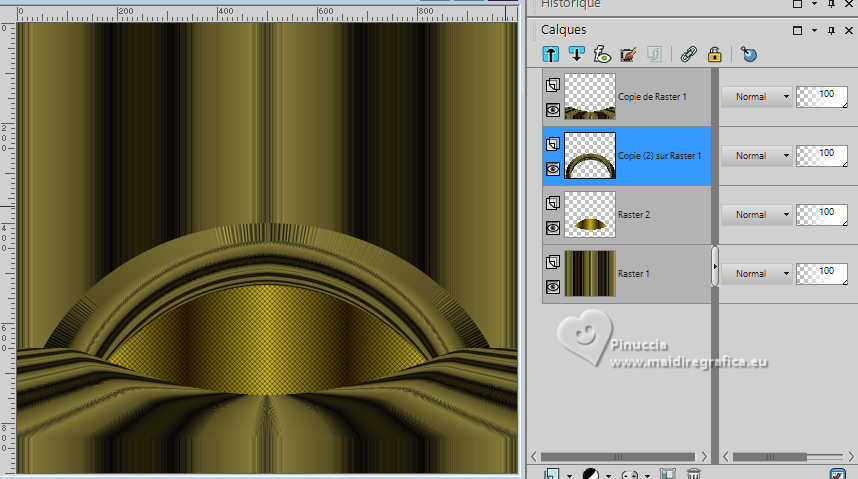This screenshot has width=858, height=479.
Task: Click the new layer group icon
Action: coord(667,474)
